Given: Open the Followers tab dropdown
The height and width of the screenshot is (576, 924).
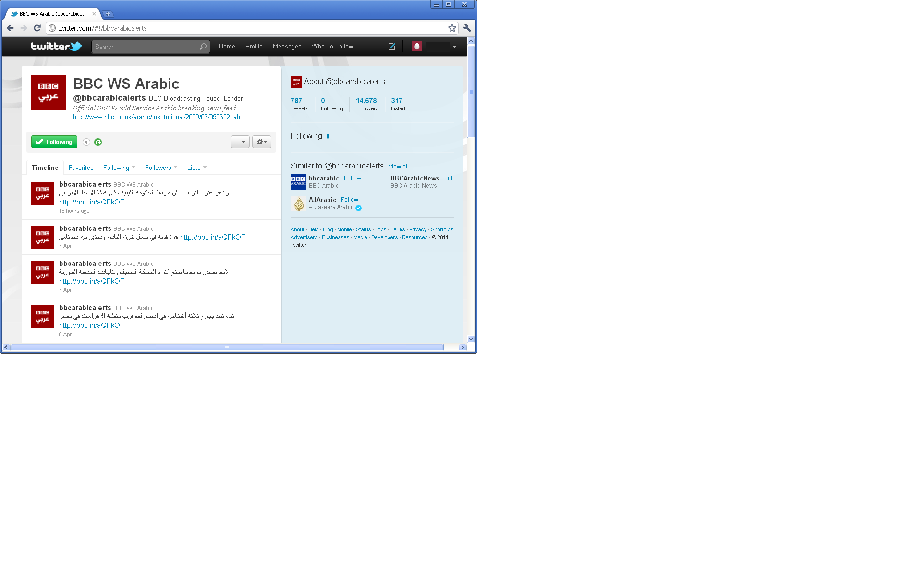Looking at the screenshot, I should [x=161, y=168].
